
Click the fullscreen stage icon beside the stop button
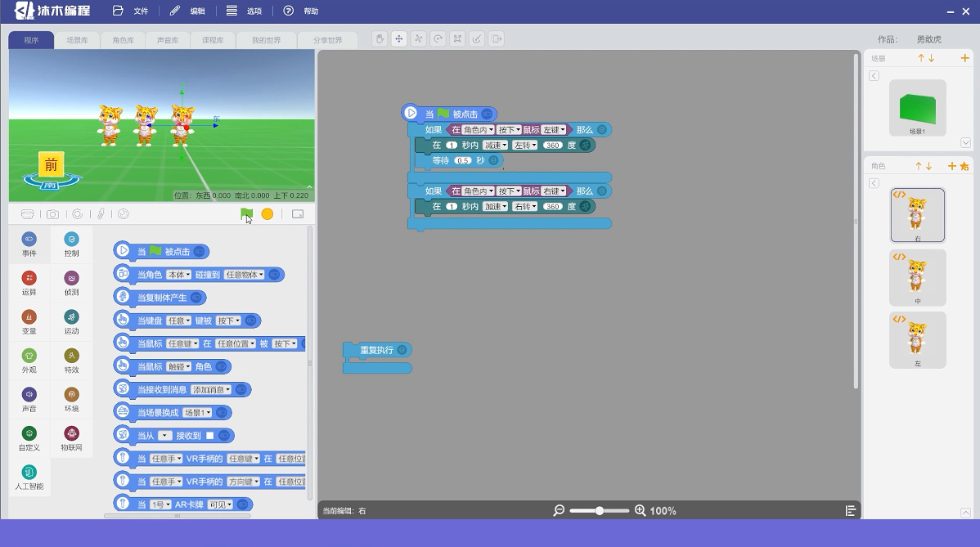coord(298,214)
